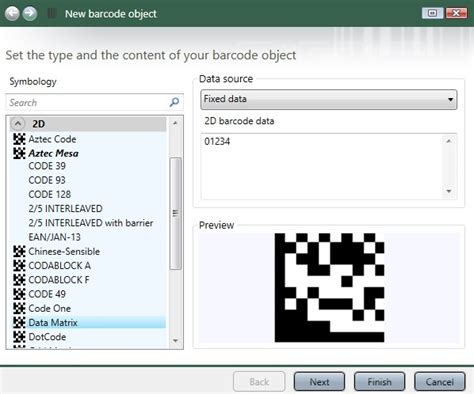Click the symbology list scrollbar thumb
The height and width of the screenshot is (394, 474).
[x=176, y=213]
